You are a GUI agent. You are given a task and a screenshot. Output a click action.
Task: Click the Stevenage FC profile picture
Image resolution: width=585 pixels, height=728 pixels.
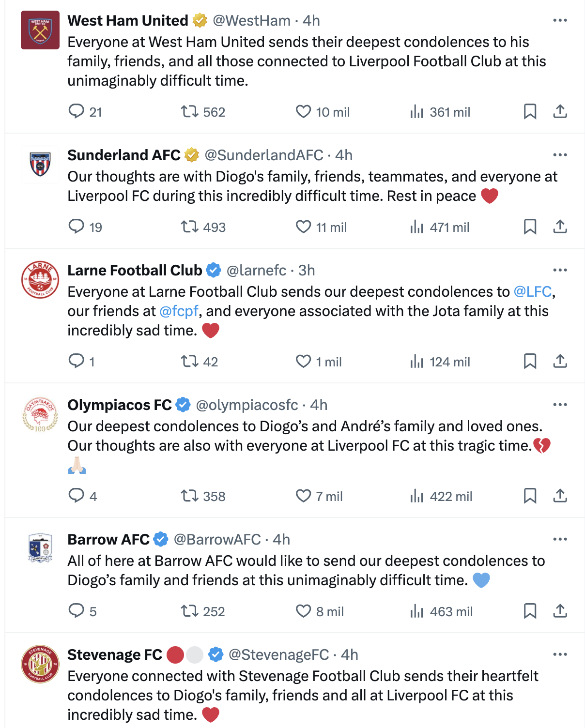click(x=40, y=664)
